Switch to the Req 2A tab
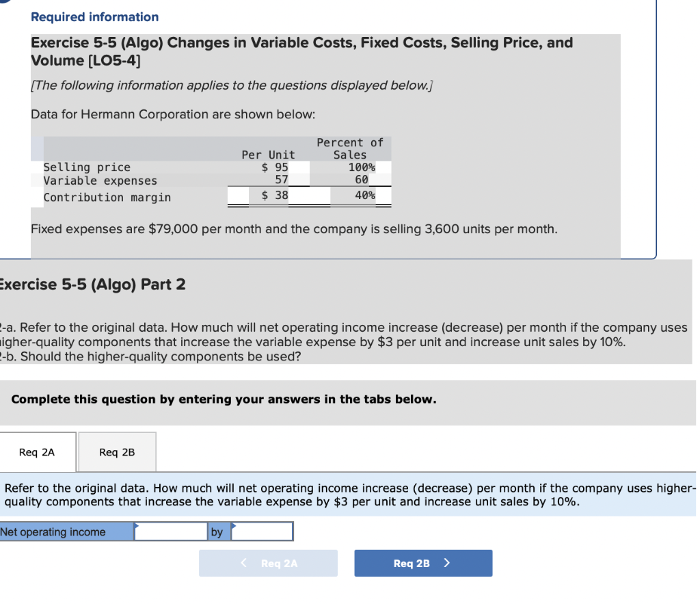The height and width of the screenshot is (604, 700). pyautogui.click(x=38, y=451)
